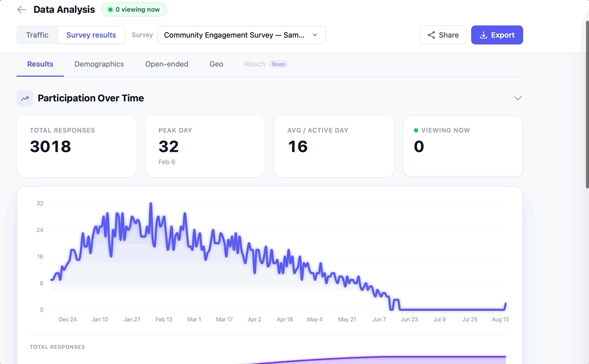The height and width of the screenshot is (364, 589).
Task: Open the Results tab
Action: coord(40,64)
